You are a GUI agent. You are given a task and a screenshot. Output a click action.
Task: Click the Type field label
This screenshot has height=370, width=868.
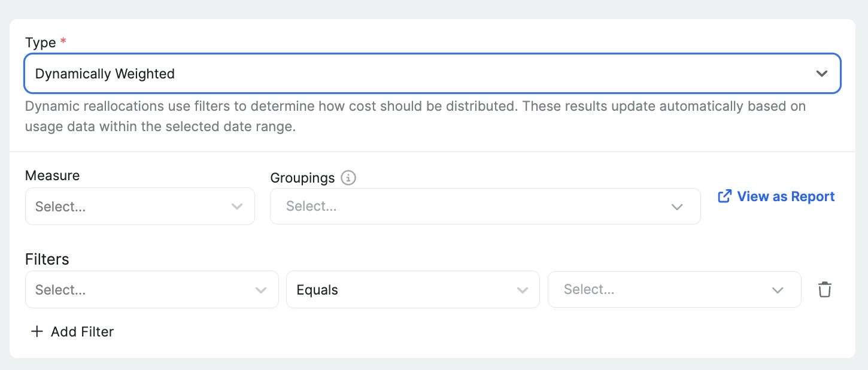(x=41, y=43)
